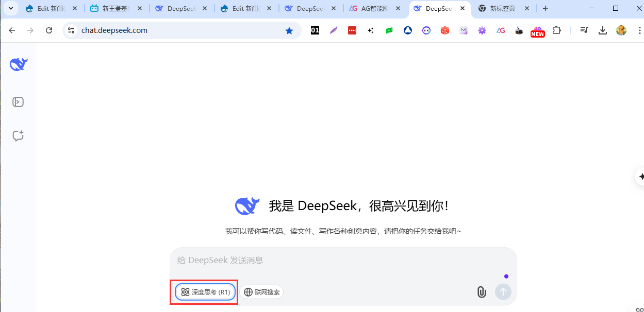This screenshot has width=644, height=312.
Task: Open the Chrome profile avatar
Action: 621,30
